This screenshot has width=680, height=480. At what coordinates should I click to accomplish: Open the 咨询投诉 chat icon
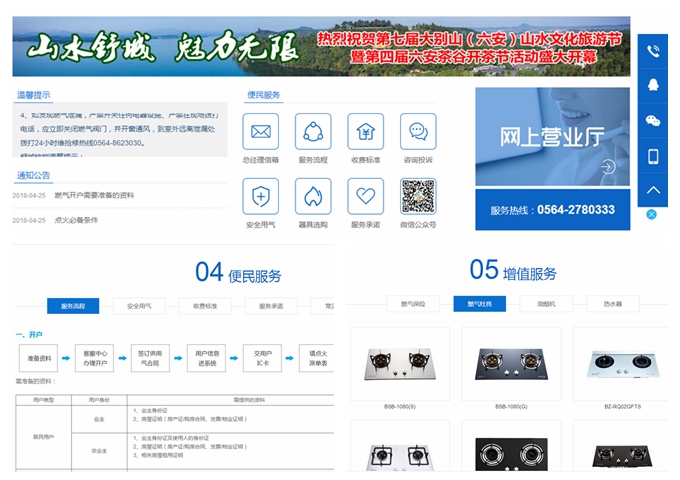pyautogui.click(x=418, y=132)
